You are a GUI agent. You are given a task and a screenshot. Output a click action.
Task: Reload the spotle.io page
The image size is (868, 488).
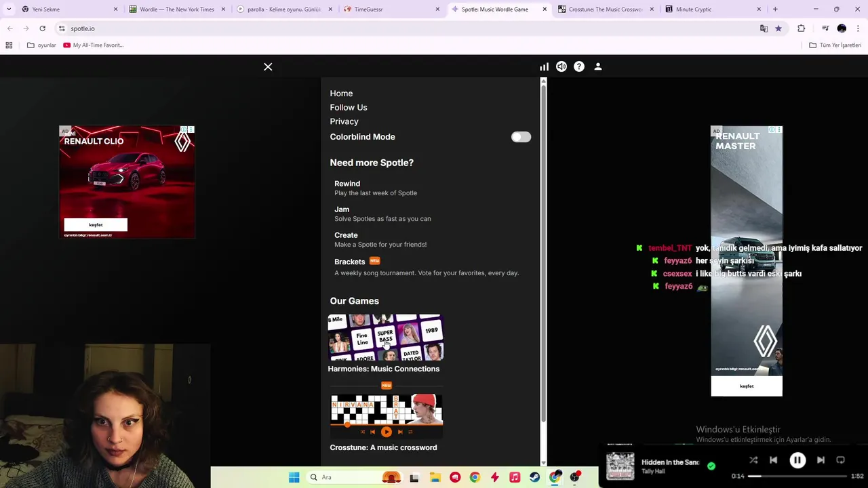point(42,28)
